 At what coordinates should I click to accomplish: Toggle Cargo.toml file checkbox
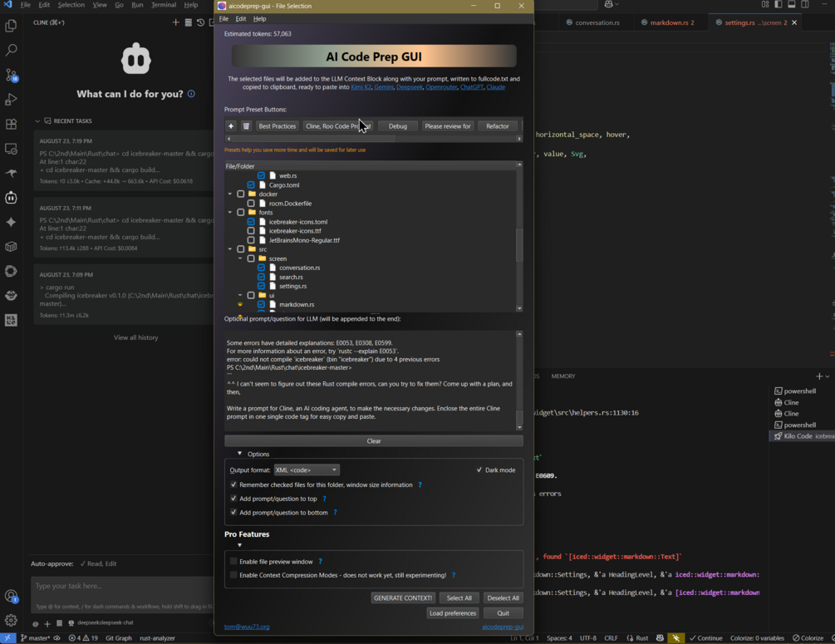251,184
